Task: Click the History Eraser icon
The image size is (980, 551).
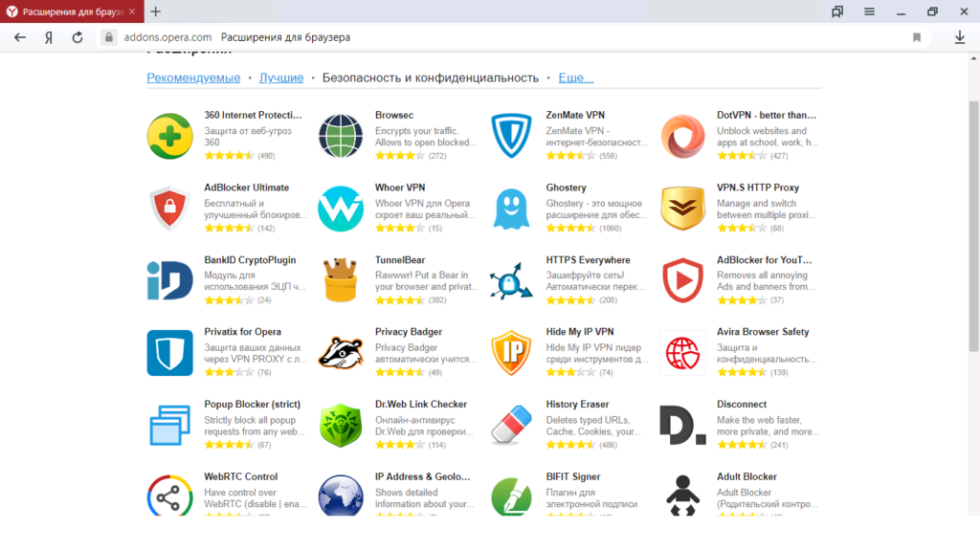Action: [511, 426]
